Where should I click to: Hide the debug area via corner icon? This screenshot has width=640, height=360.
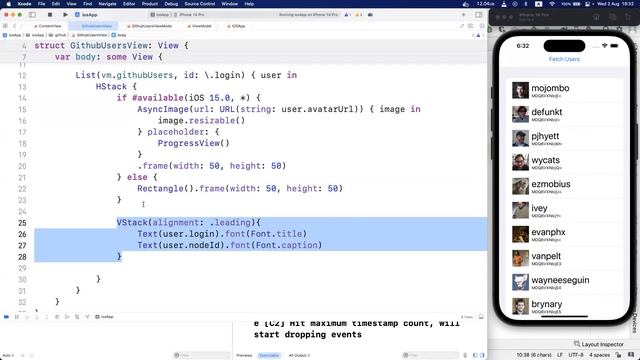pyautogui.click(x=481, y=317)
